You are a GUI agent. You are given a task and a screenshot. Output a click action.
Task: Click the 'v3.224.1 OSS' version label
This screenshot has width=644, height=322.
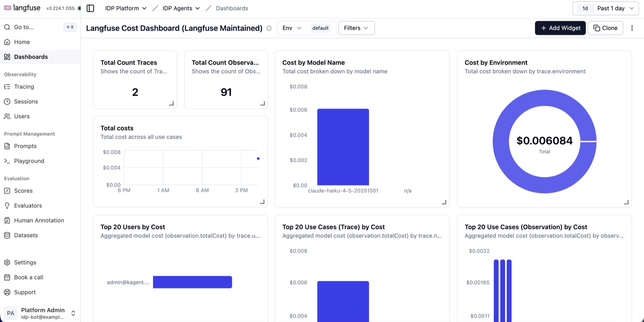click(x=60, y=8)
